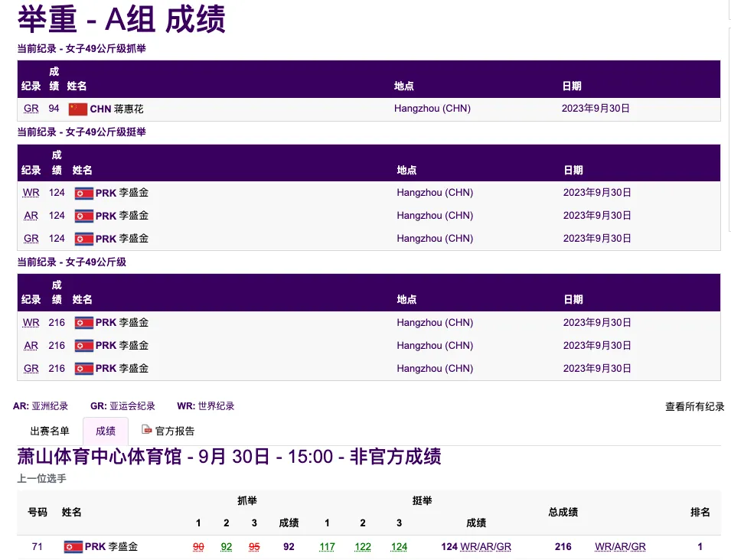Click the document icon beside 官方报告
Screen dimensions: 731x560
point(147,430)
